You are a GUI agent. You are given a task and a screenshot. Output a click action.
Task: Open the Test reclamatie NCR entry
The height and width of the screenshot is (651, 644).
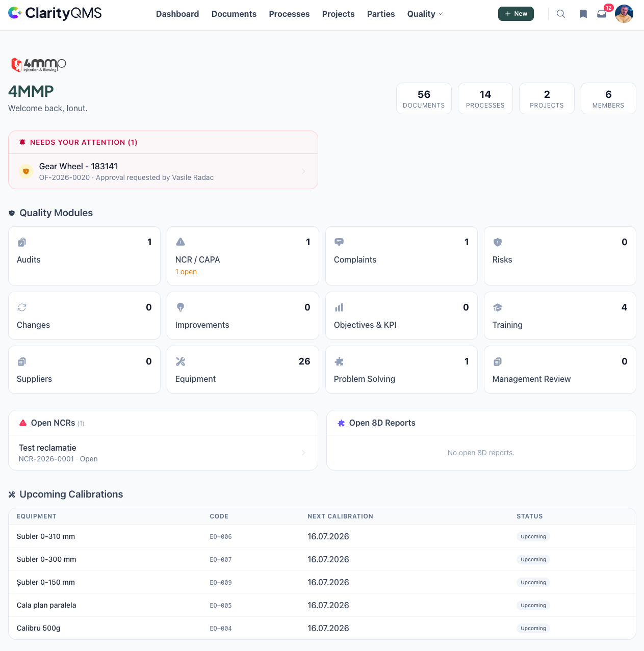click(163, 453)
